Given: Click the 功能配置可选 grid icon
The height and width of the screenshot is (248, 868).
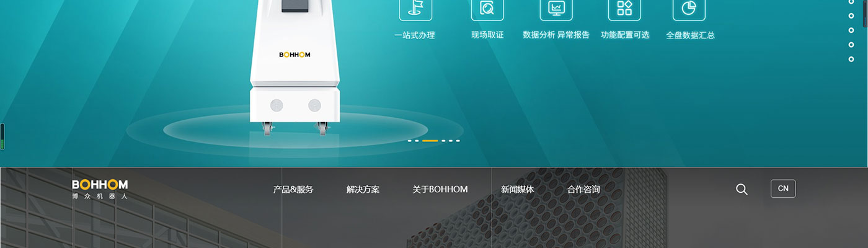Looking at the screenshot, I should coord(624,8).
